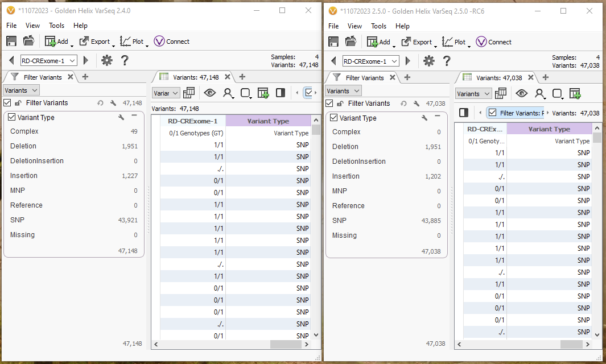Viewport: 606px width, 364px height.
Task: Click wrench icon beside 2.5.0 Filter Variants count
Action: point(417,104)
